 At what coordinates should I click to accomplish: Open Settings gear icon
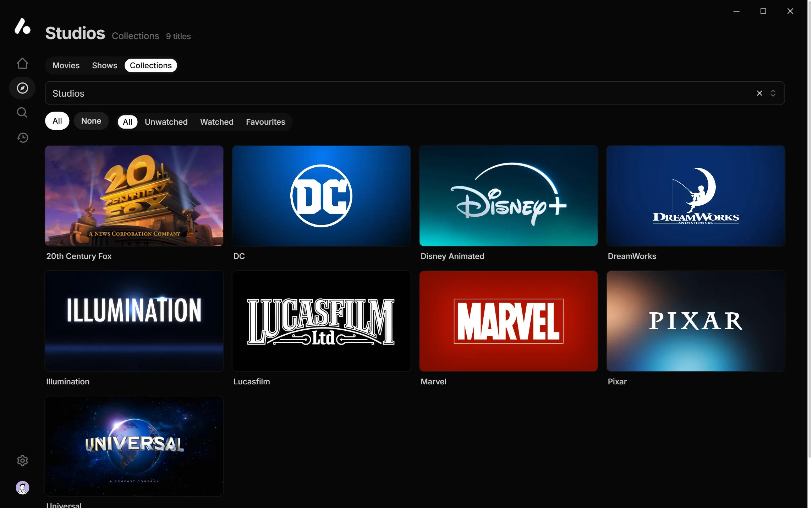click(22, 460)
